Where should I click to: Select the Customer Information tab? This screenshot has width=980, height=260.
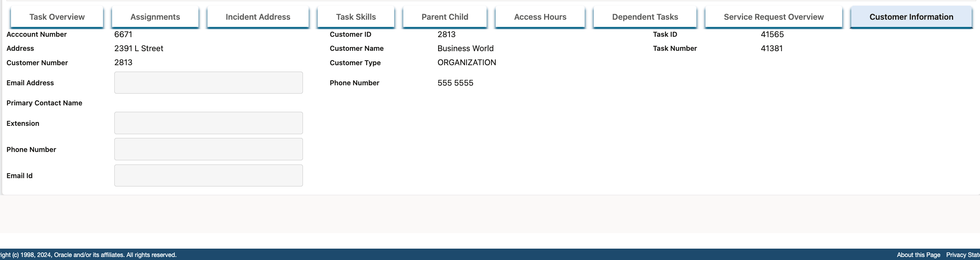[x=911, y=17]
